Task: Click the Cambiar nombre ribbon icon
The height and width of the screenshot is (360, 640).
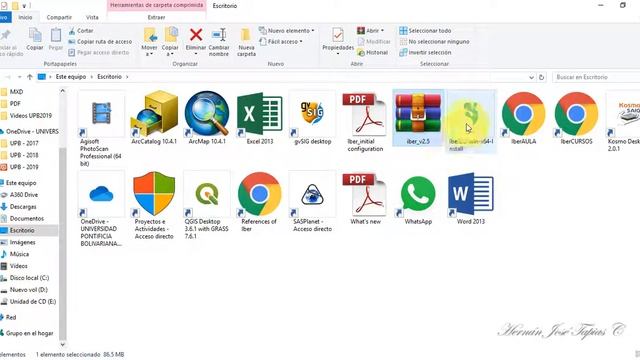Action: (219, 35)
